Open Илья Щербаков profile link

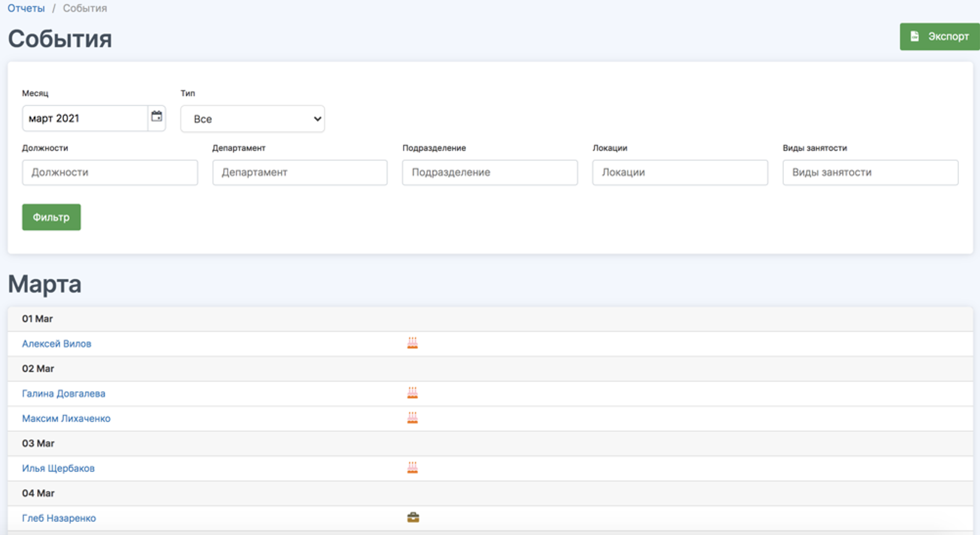pos(58,468)
